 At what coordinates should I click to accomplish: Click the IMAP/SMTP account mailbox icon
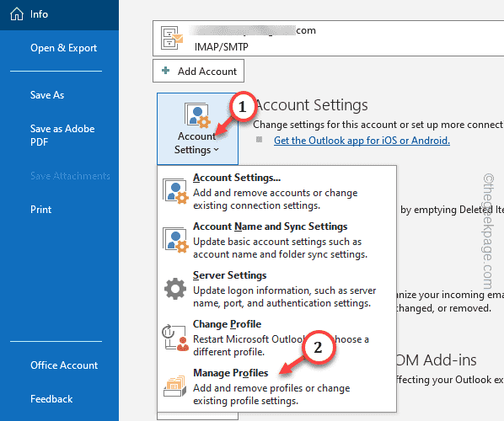click(x=172, y=38)
